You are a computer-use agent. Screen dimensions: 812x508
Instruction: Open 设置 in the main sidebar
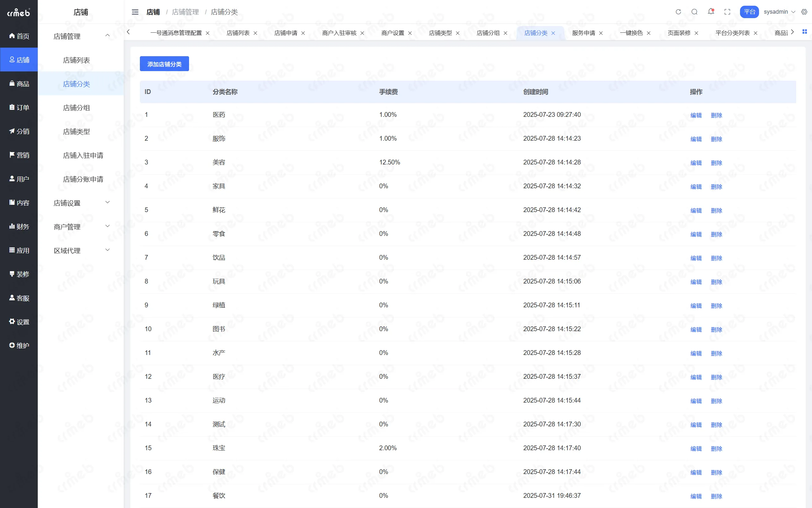[19, 322]
